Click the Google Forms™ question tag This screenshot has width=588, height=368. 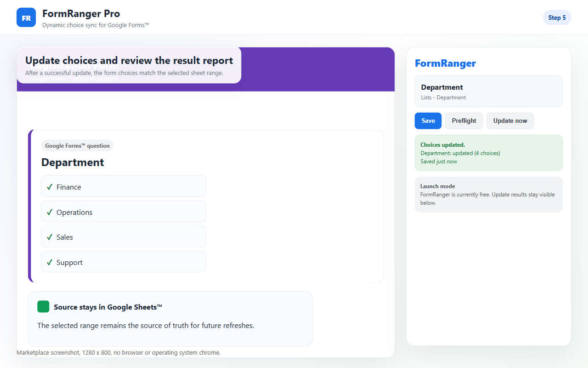click(x=77, y=146)
